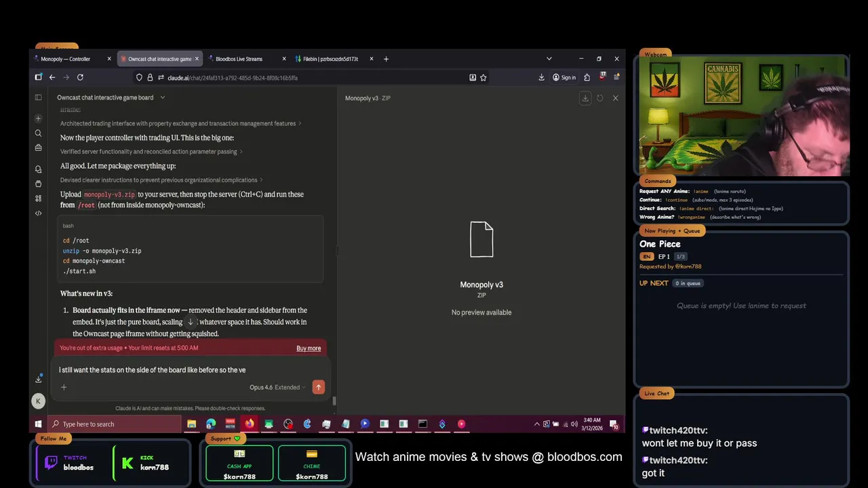Click the shield tracking protection icon
This screenshot has width=868, height=488.
pos(139,78)
